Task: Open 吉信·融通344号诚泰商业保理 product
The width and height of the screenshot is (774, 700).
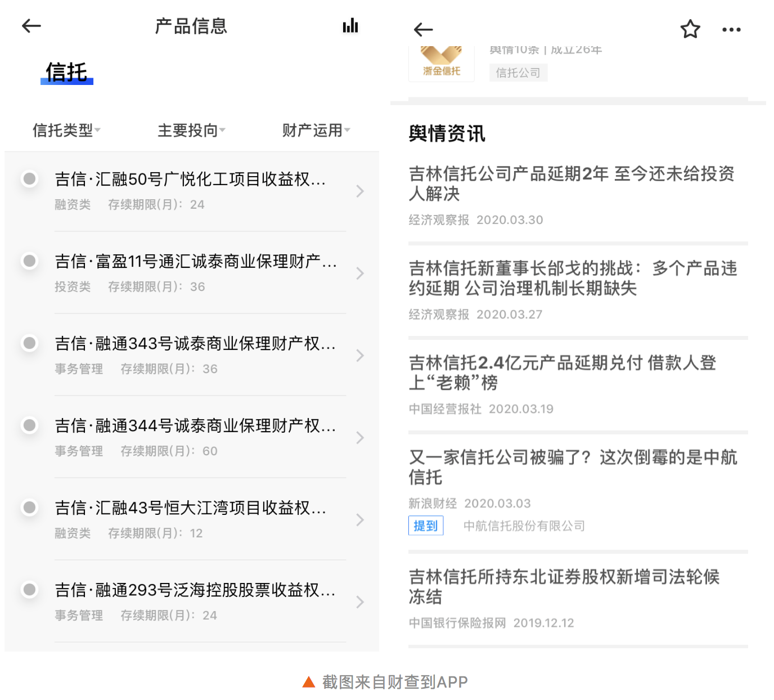Action: [195, 426]
